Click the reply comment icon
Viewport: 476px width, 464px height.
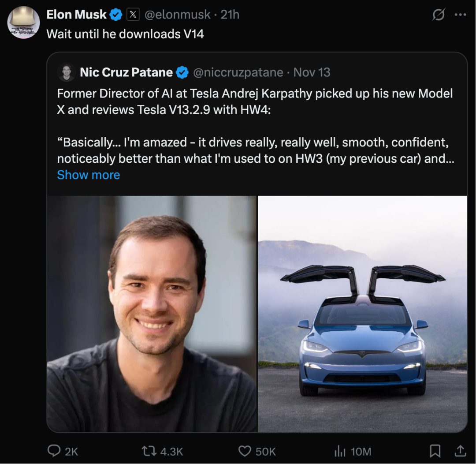click(x=54, y=451)
